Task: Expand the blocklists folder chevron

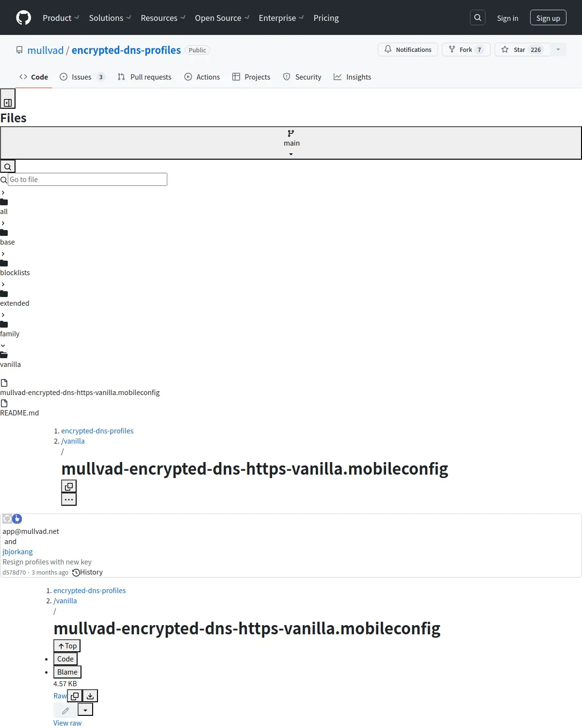Action: coord(3,254)
